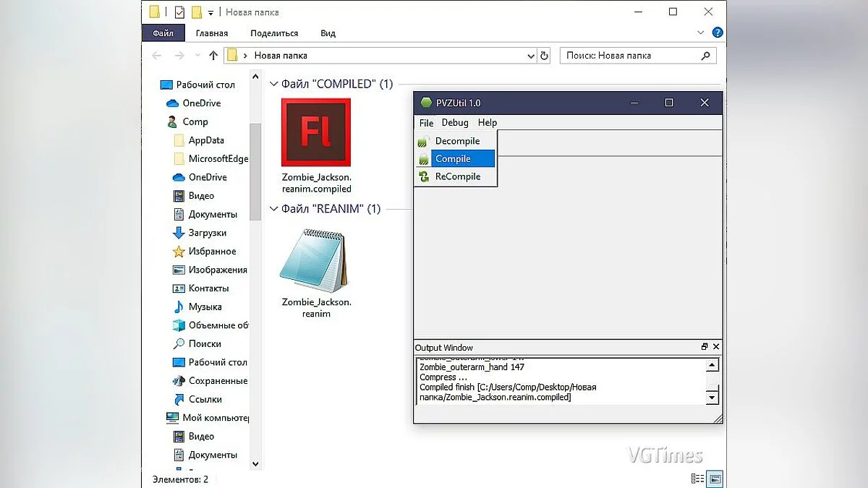This screenshot has height=488, width=868.
Task: Switch to large icons view layout
Action: point(715,479)
